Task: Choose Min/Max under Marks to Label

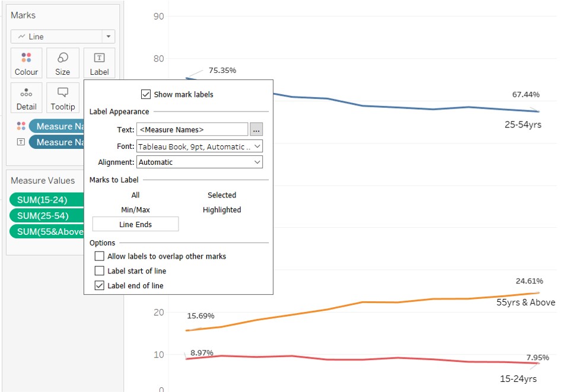Action: click(135, 209)
